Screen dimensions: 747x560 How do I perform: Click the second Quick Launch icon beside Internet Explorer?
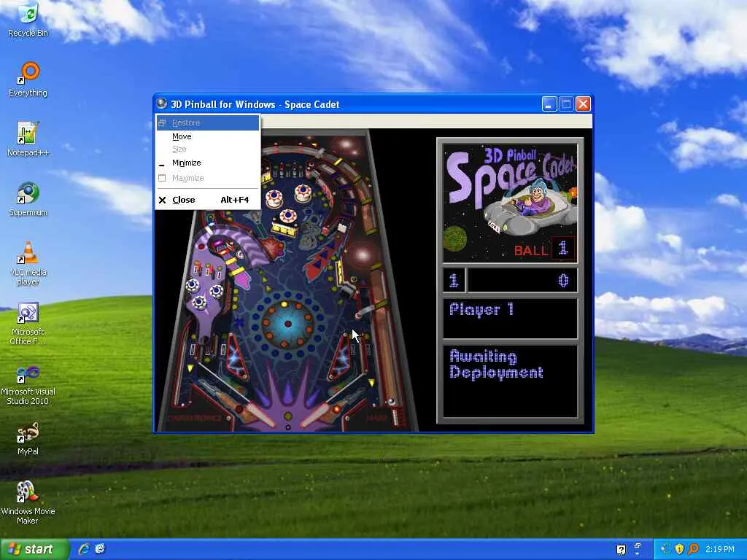coord(100,549)
